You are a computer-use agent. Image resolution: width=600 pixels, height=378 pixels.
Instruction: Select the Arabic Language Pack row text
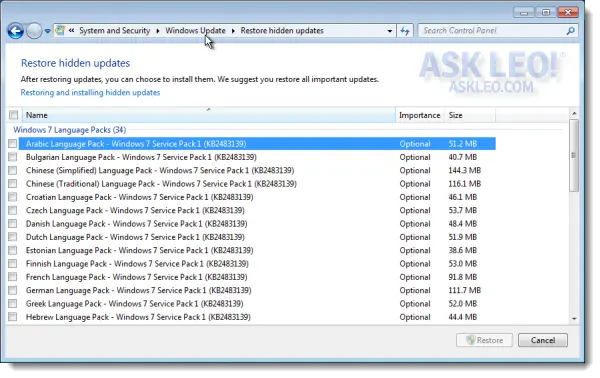136,144
